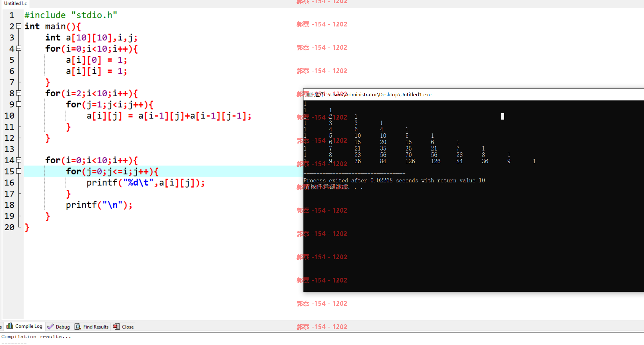Image resolution: width=644 pixels, height=345 pixels.
Task: Open the Debug tab
Action: 59,327
